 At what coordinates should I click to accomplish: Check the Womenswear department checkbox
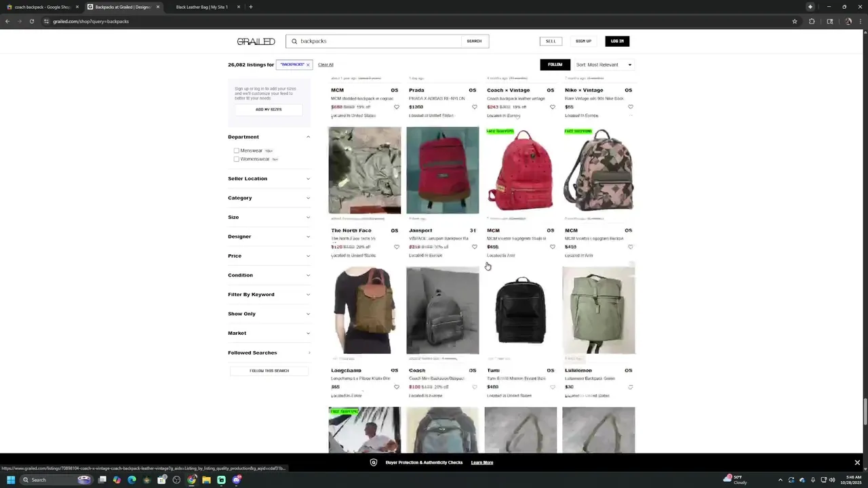(237, 159)
